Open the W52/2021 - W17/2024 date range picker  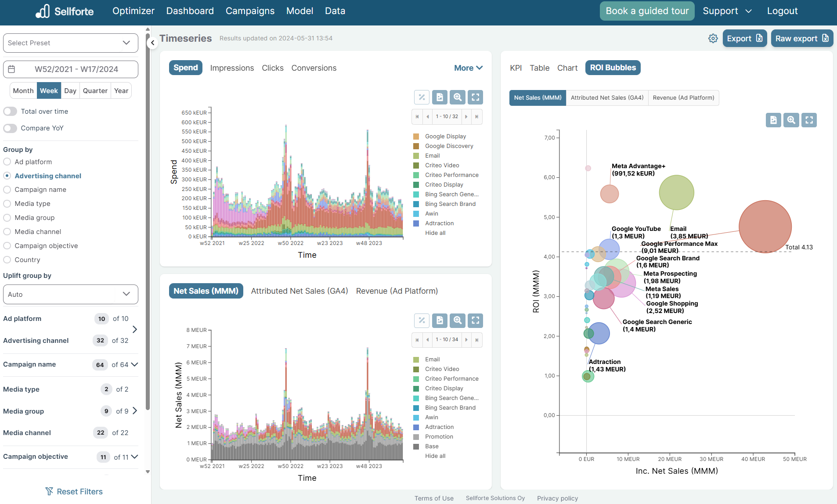point(71,69)
